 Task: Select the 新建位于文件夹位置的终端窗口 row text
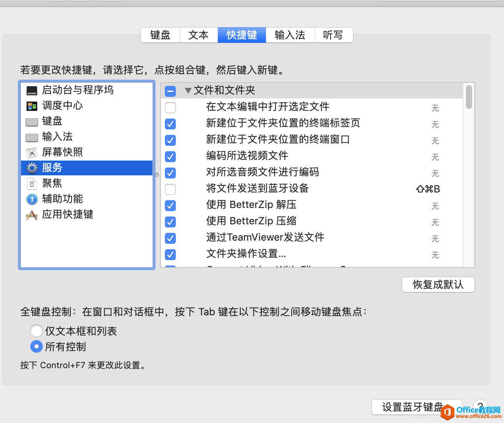coord(278,140)
